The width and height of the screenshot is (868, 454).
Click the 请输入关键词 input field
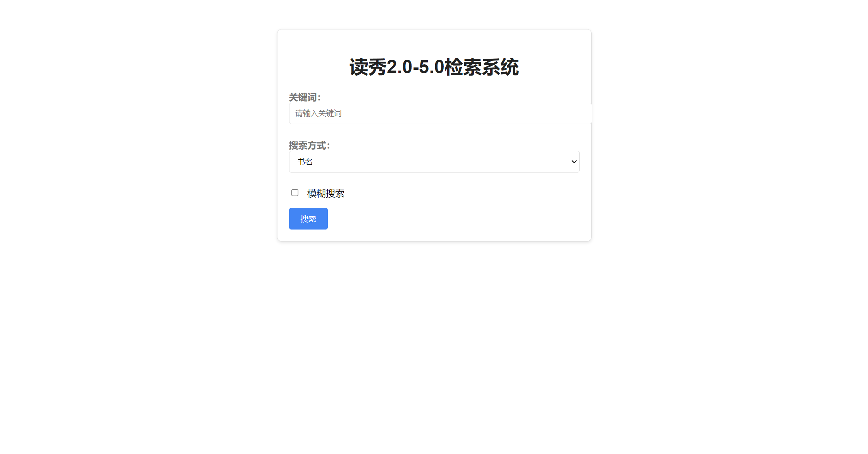(x=440, y=113)
